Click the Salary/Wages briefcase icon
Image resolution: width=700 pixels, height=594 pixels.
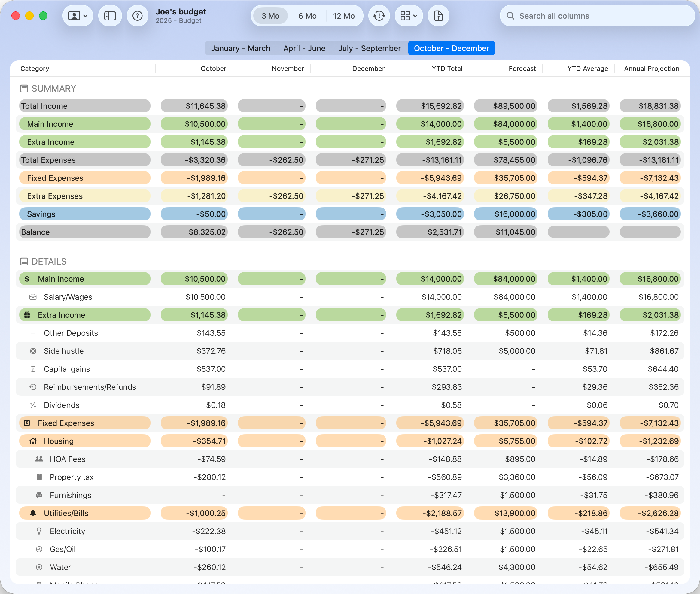[33, 297]
